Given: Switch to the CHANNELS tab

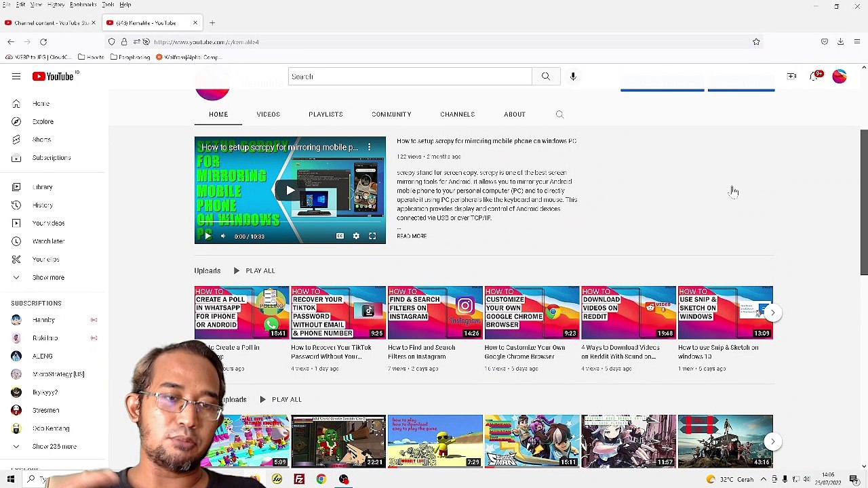Looking at the screenshot, I should tap(458, 115).
